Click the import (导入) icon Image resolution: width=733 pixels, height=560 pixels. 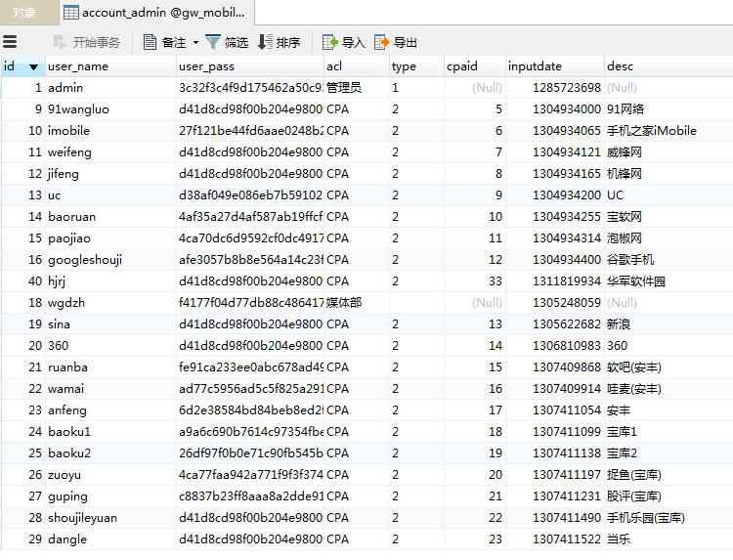click(x=330, y=42)
